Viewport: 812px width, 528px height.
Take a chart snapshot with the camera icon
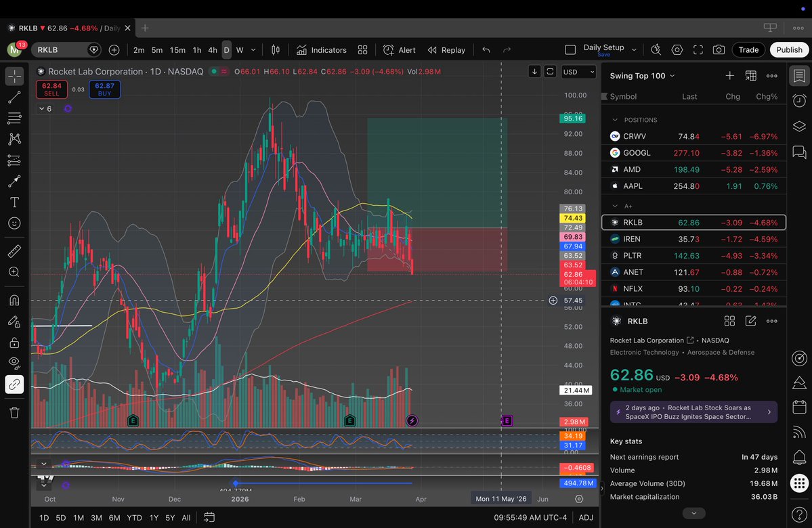pos(719,49)
